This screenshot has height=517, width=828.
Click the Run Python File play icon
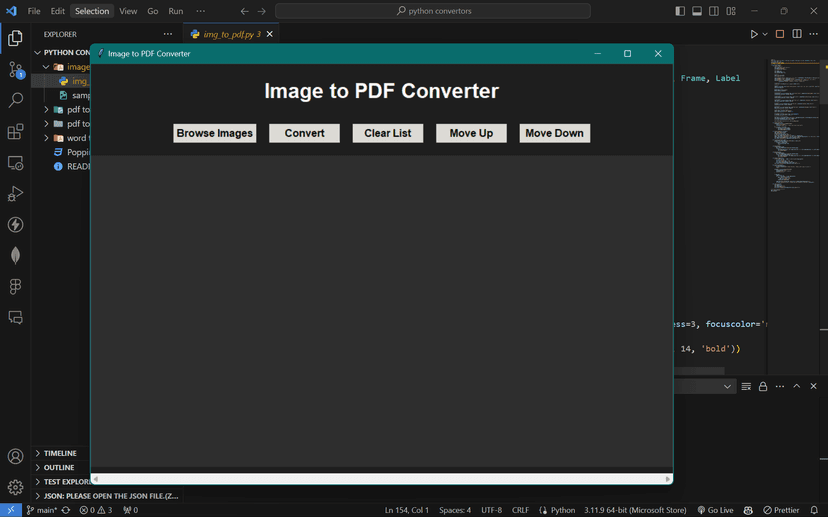coord(753,34)
